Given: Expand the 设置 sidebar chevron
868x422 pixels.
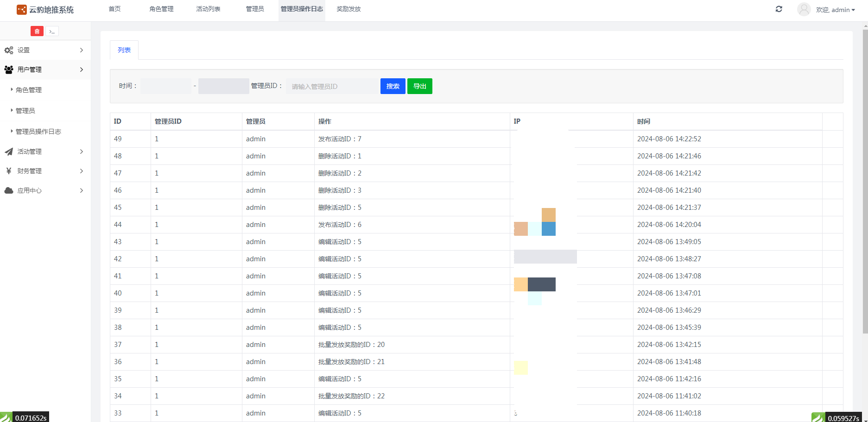Looking at the screenshot, I should [x=82, y=50].
